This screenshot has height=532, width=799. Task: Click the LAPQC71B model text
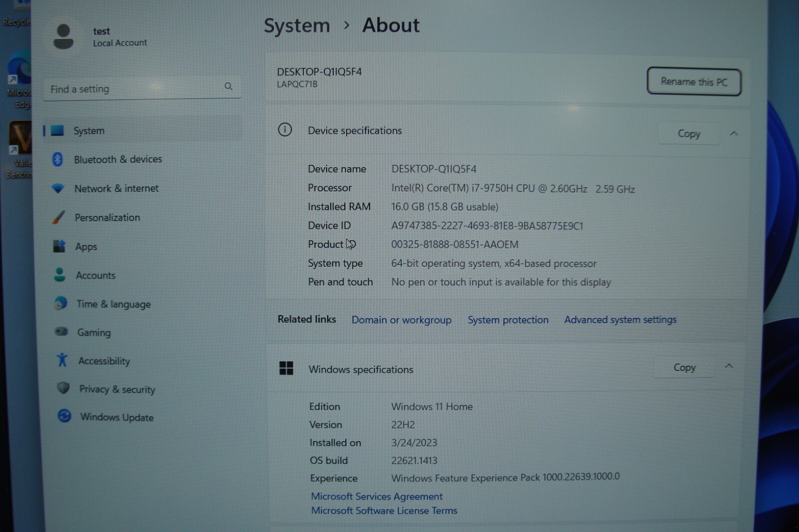(297, 84)
